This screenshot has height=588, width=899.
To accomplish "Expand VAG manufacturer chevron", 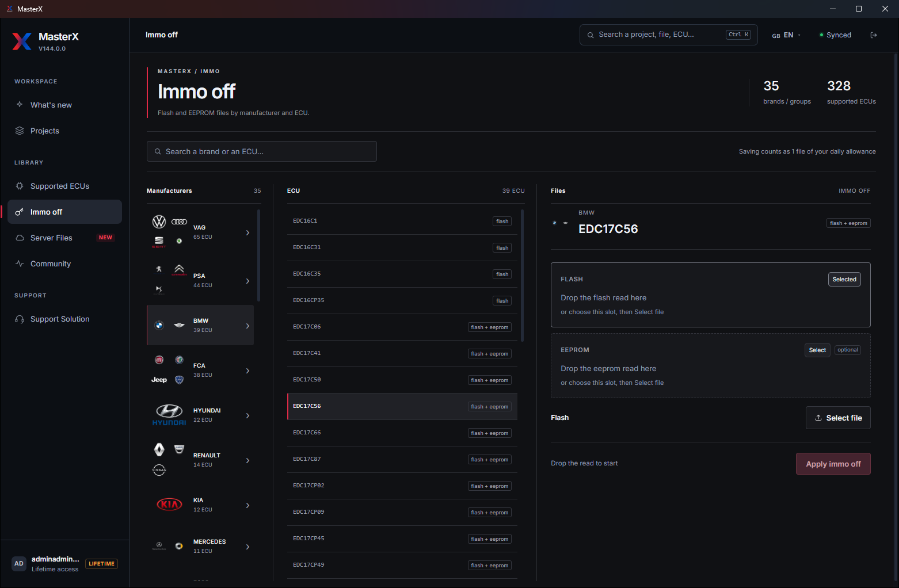I will click(x=248, y=232).
